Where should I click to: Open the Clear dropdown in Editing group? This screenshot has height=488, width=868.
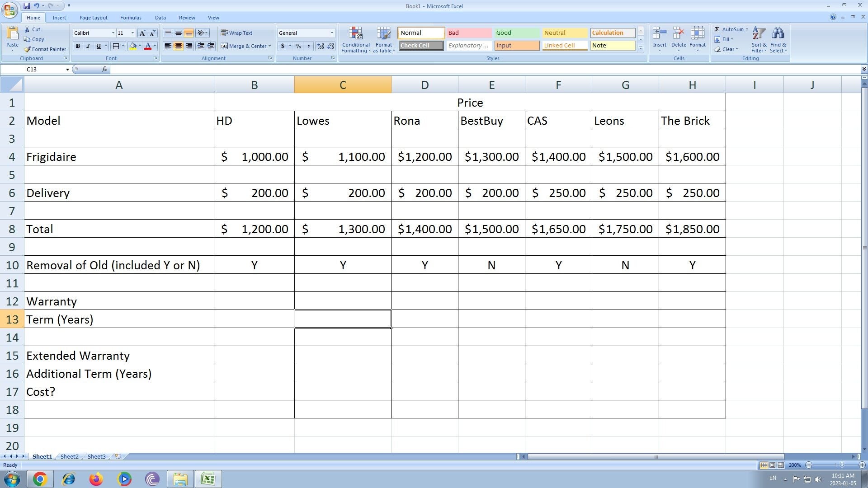pyautogui.click(x=726, y=49)
